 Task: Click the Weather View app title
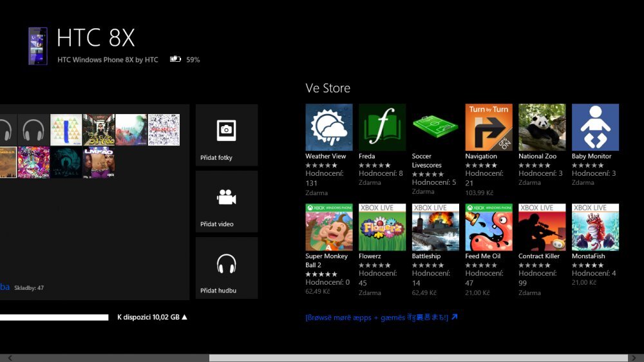pyautogui.click(x=325, y=156)
